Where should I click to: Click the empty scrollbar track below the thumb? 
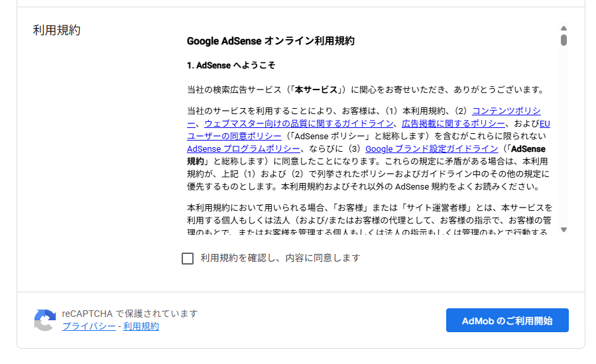[x=564, y=133]
